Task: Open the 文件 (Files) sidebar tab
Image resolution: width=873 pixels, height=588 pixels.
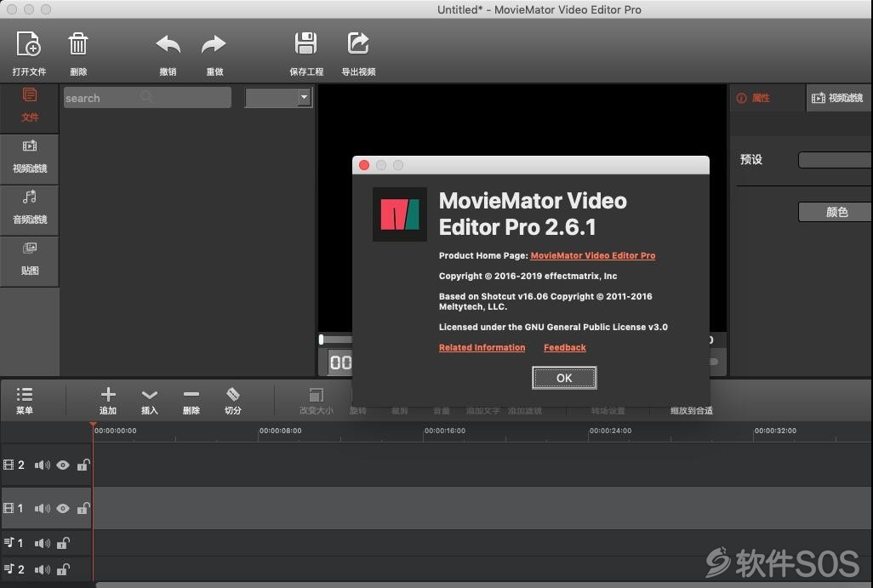Action: [30, 106]
